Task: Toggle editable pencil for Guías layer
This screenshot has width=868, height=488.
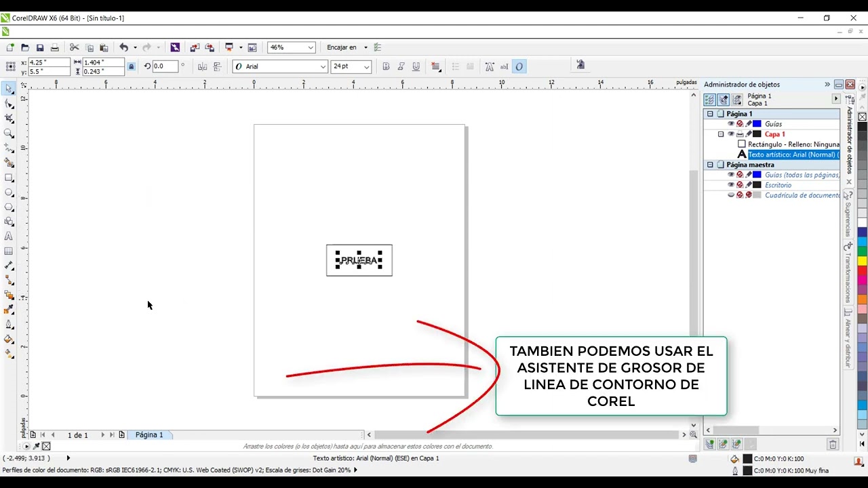Action: coord(749,124)
